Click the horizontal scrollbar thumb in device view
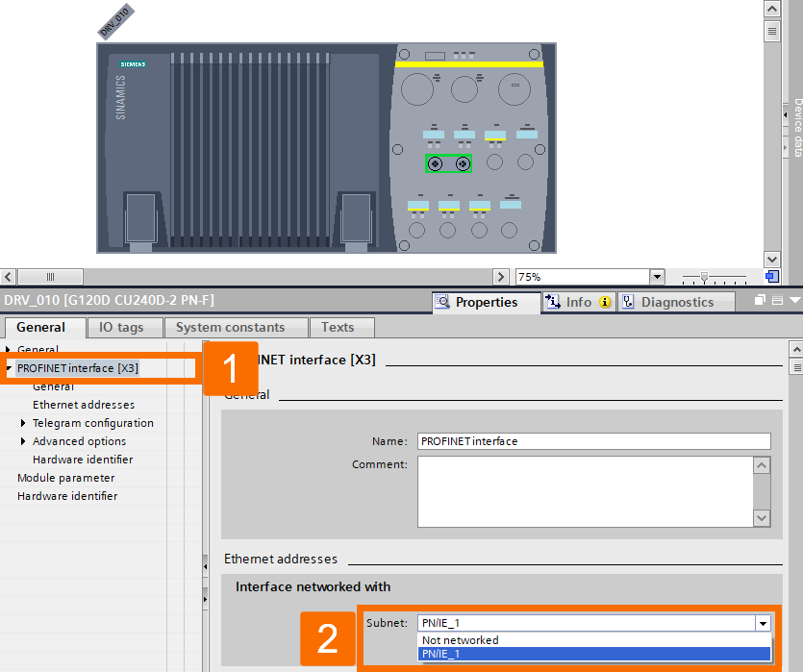Image resolution: width=803 pixels, height=672 pixels. click(50, 277)
